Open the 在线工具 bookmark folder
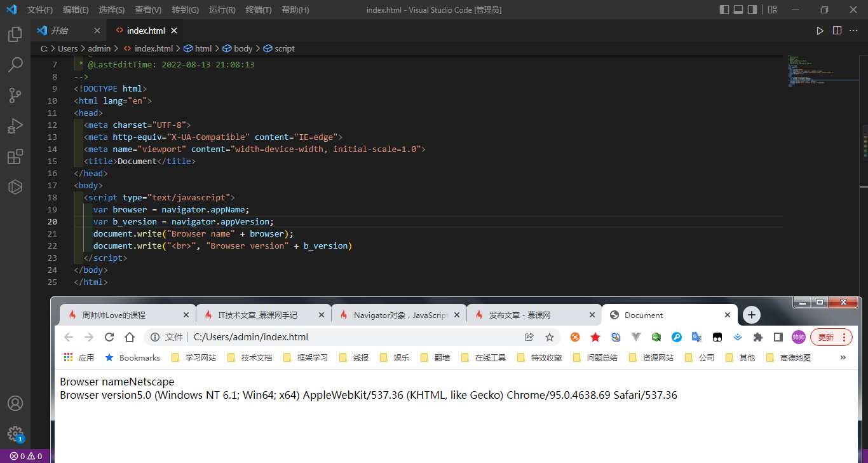 (484, 358)
